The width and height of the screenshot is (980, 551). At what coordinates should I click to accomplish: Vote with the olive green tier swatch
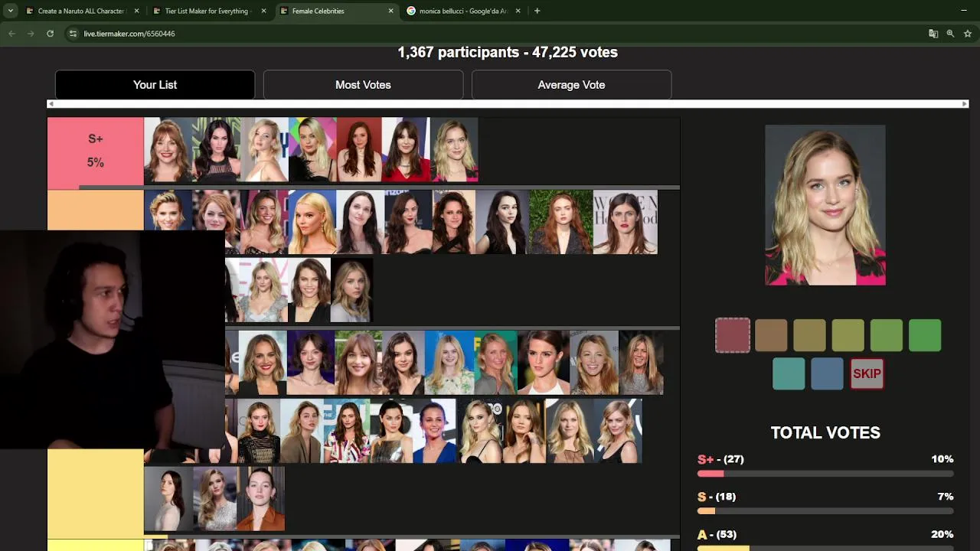tap(848, 335)
